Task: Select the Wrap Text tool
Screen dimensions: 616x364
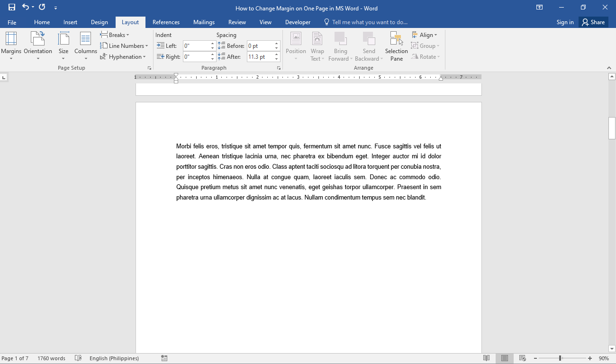Action: click(x=317, y=46)
